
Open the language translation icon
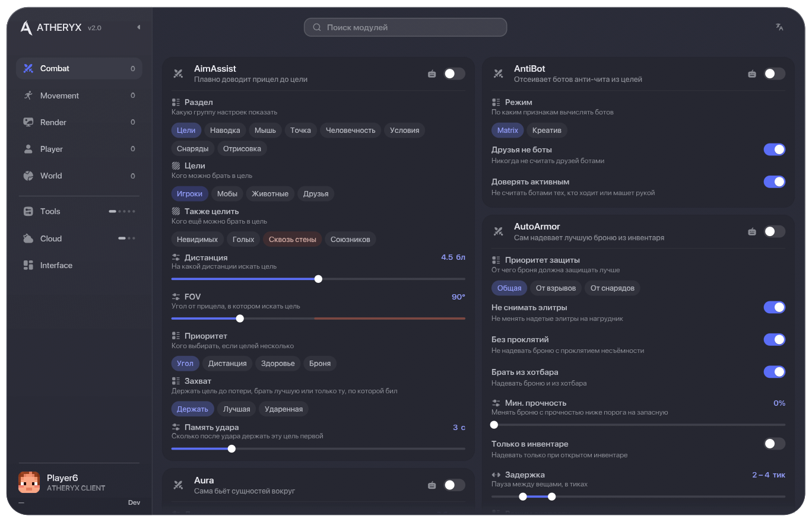pos(779,27)
